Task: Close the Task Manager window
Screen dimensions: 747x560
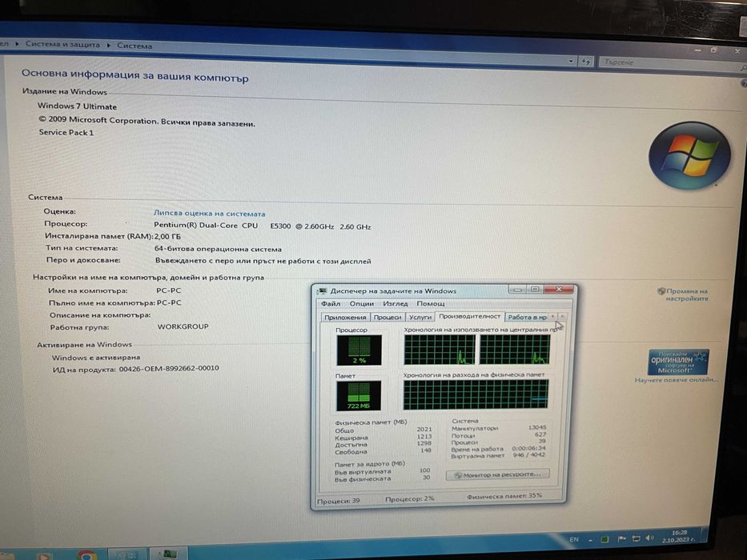Action: coord(558,289)
